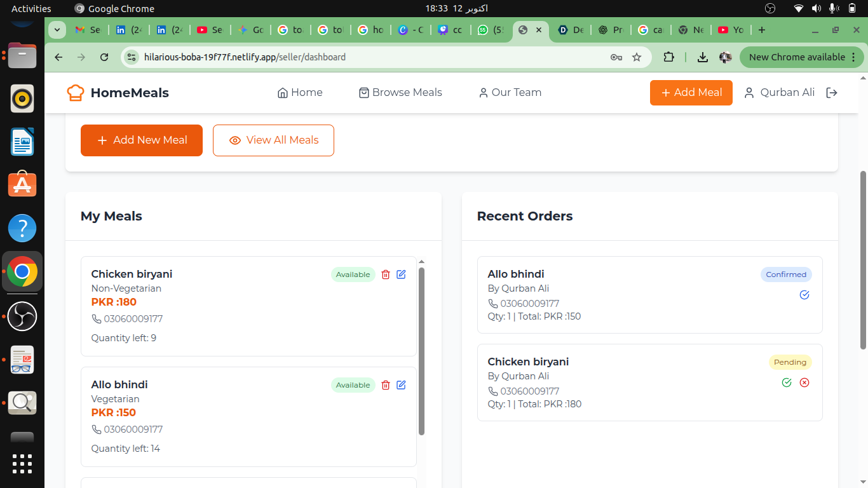Show all applications grid
Viewport: 868px width, 488px height.
tap(22, 463)
